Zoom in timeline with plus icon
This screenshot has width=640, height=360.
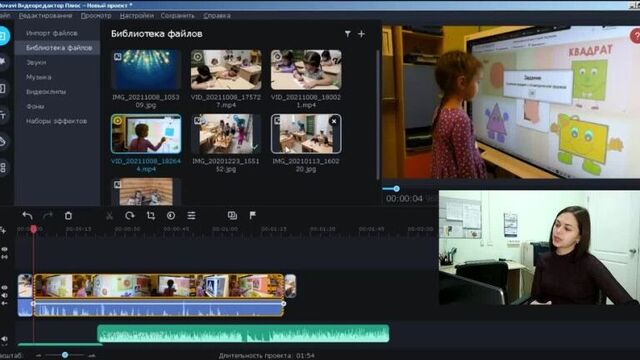(x=91, y=356)
